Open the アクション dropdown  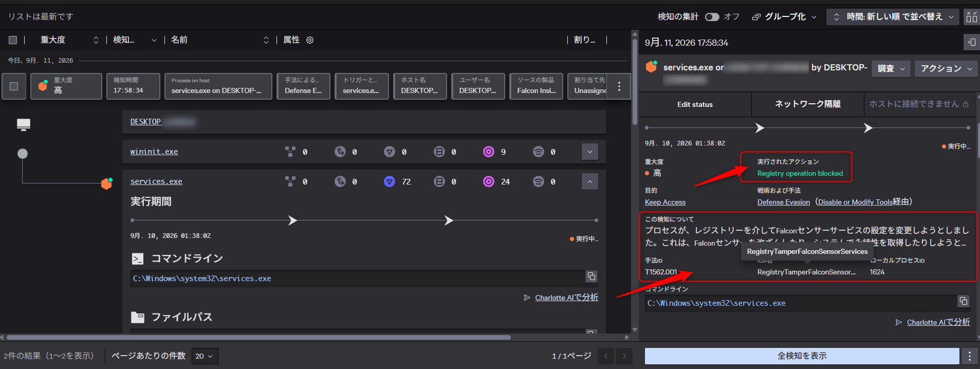click(946, 68)
